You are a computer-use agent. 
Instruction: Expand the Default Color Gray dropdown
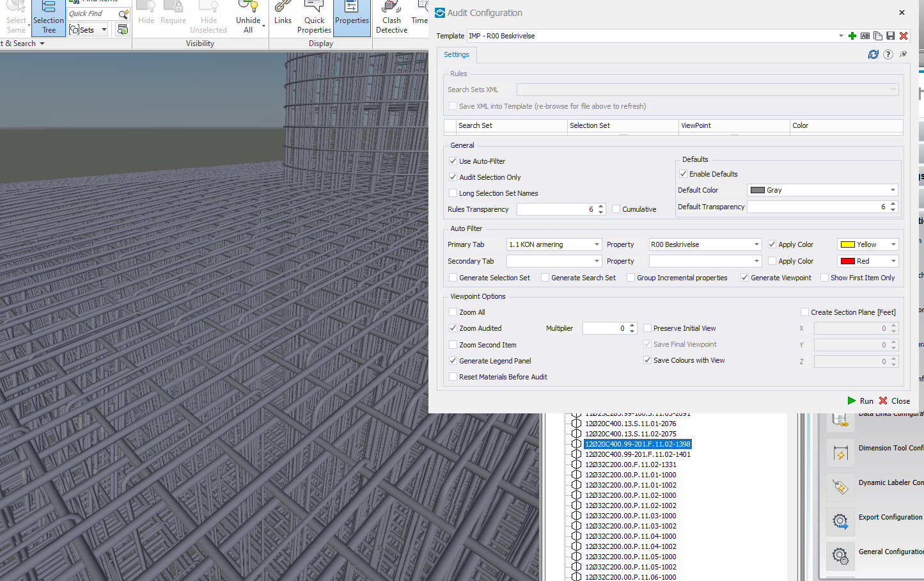893,190
